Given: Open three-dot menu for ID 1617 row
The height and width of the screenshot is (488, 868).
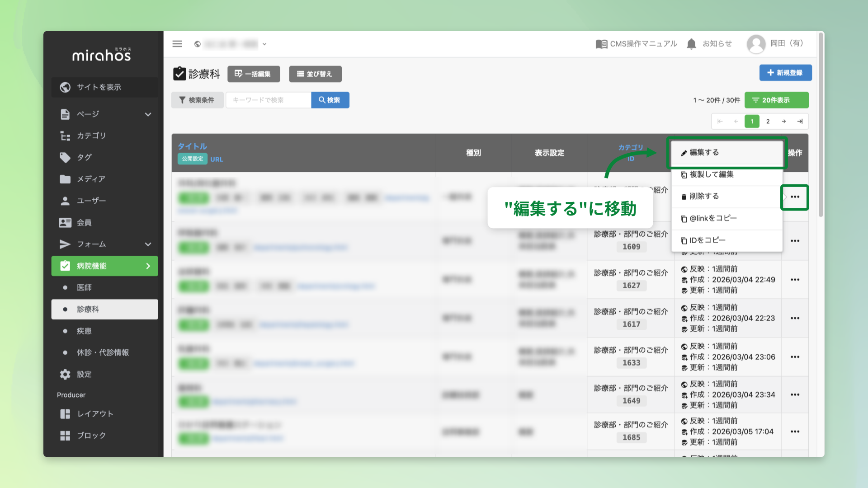Looking at the screenshot, I should [795, 318].
